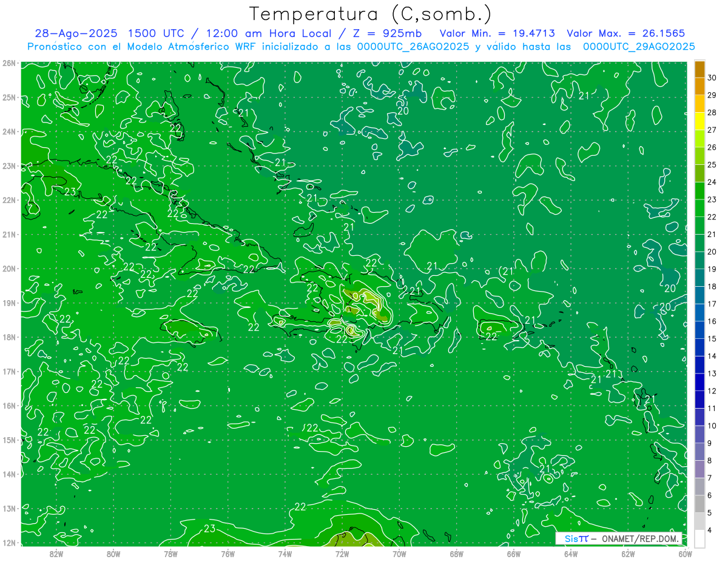Click the 14N latitude axis label

click(9, 474)
